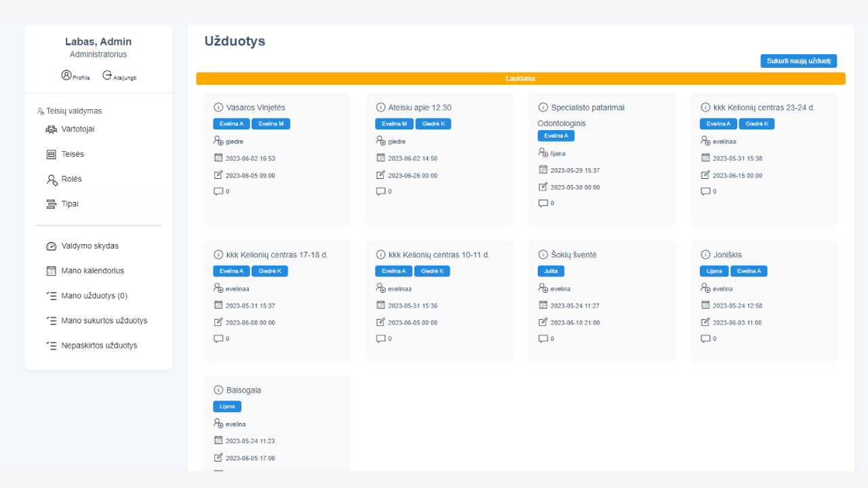Click the Valdymo skydas dashboard icon
Viewport: 868px width, 488px height.
pyautogui.click(x=51, y=246)
